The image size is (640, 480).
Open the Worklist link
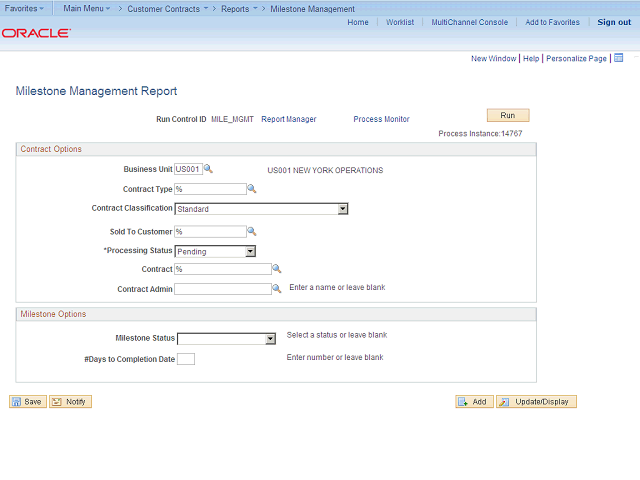(x=400, y=22)
